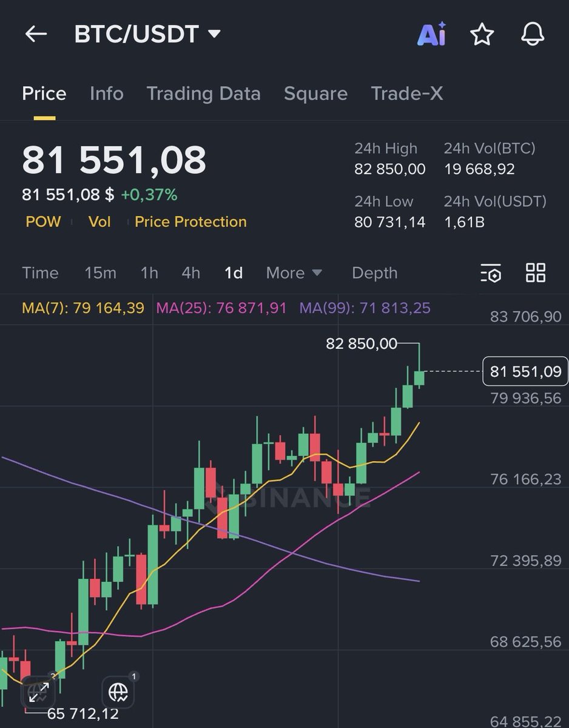
Task: Tap the 24h Vol(USDT) value 1,61B
Action: [x=464, y=222]
